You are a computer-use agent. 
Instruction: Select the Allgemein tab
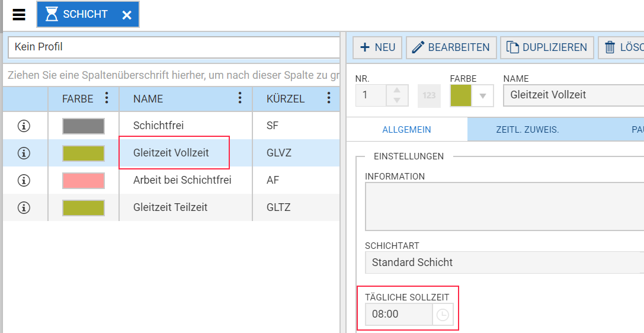point(406,129)
